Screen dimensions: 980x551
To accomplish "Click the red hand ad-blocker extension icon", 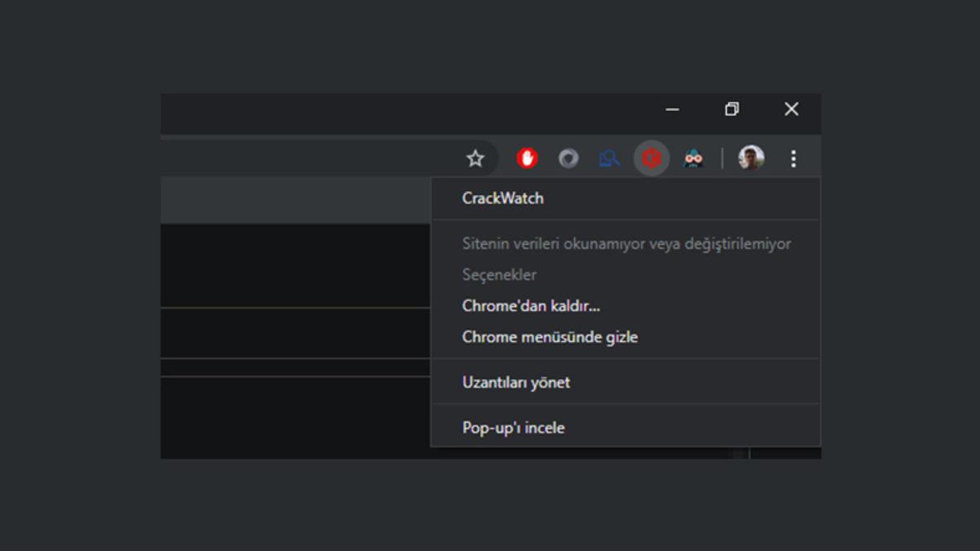I will pyautogui.click(x=528, y=158).
